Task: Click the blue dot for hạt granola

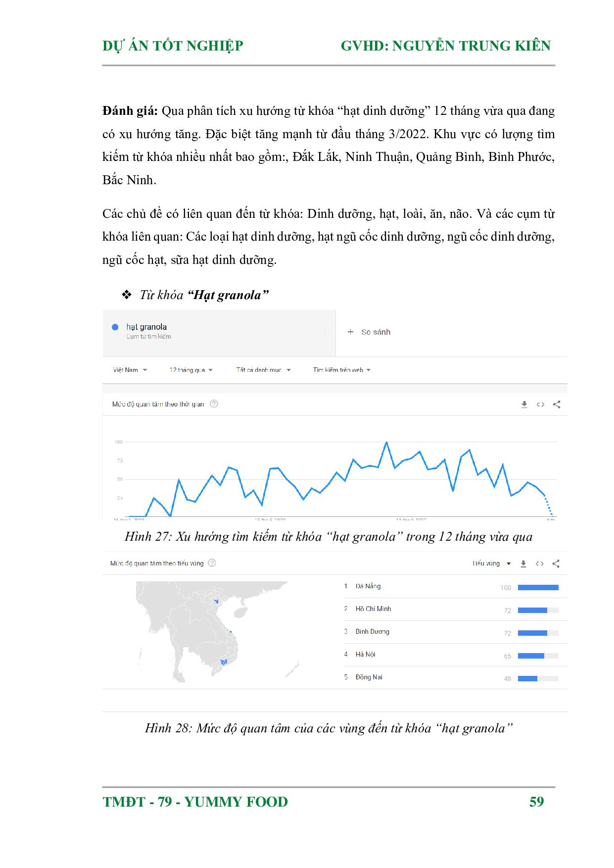Action: [115, 327]
